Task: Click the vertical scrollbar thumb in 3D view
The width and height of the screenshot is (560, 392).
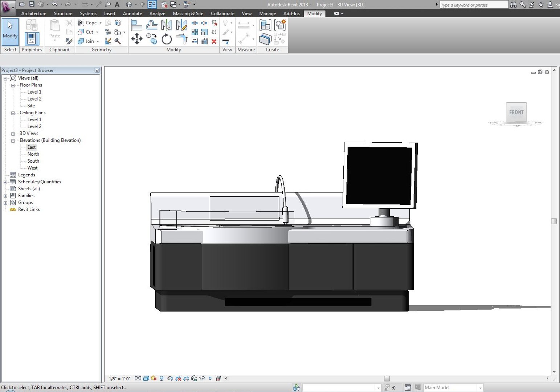Action: pyautogui.click(x=554, y=221)
